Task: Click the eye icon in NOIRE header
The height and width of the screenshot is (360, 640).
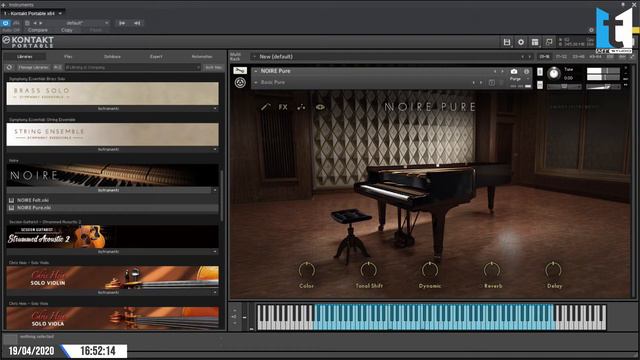Action: click(320, 107)
